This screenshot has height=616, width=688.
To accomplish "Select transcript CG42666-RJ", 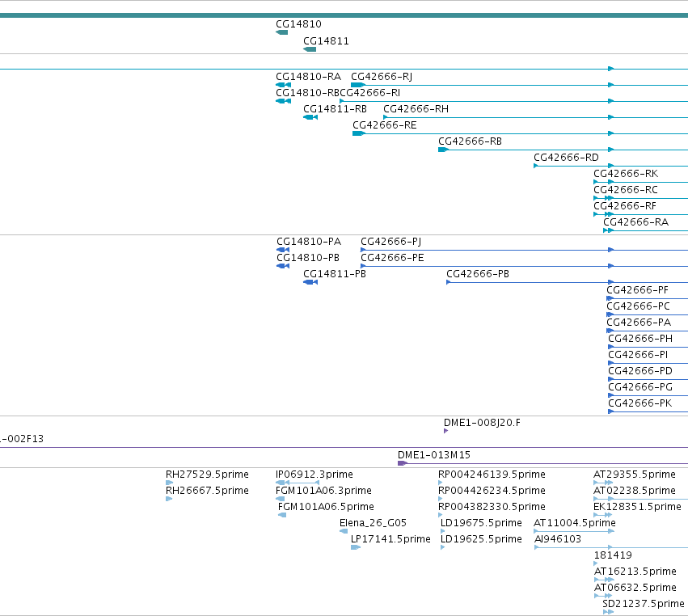I will click(382, 77).
